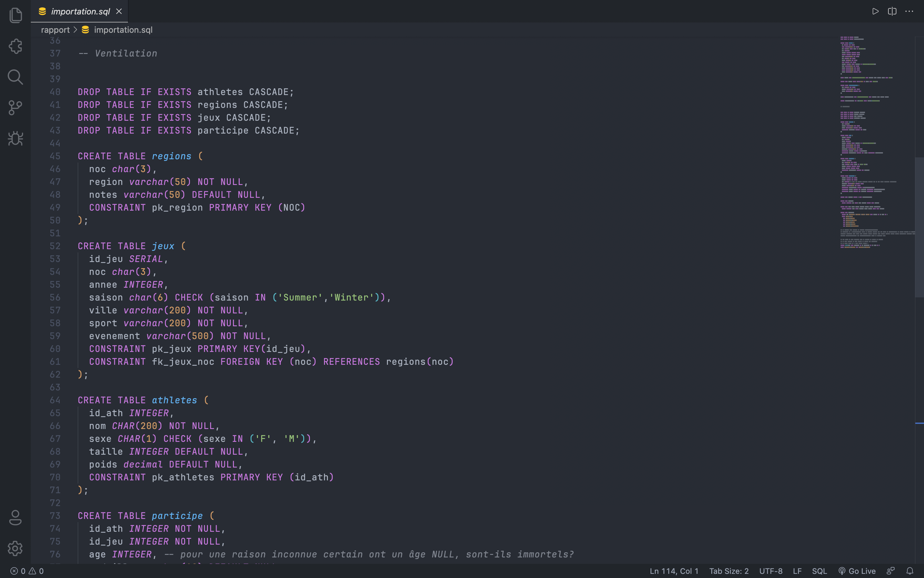Click the '-- Ventilation' comment line
Viewport: 924px width, 578px height.
118,54
